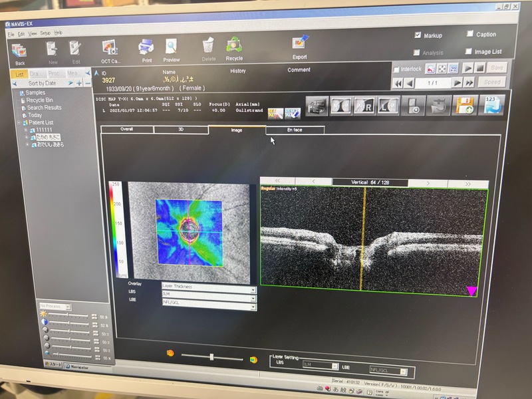Tick the Interlock checkbox

point(397,69)
